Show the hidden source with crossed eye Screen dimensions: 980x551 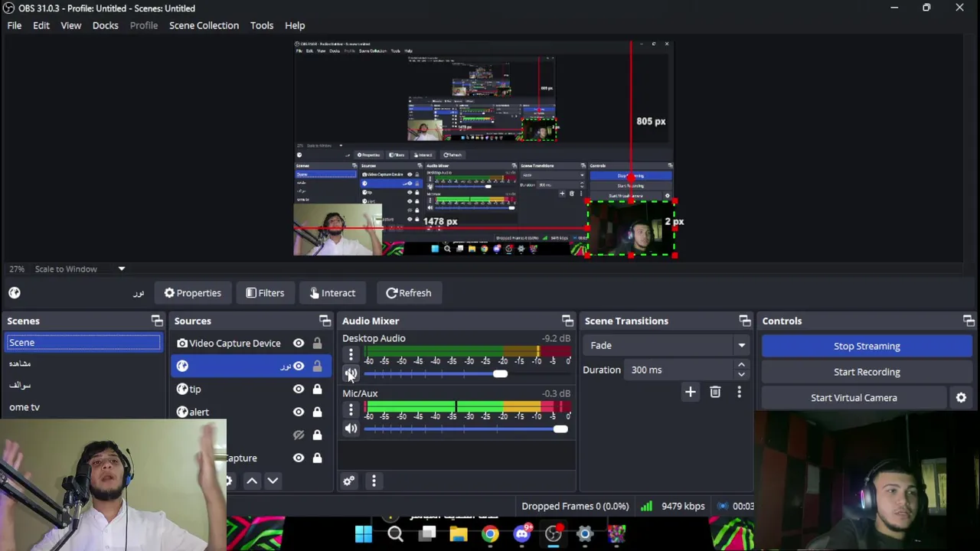coord(299,435)
